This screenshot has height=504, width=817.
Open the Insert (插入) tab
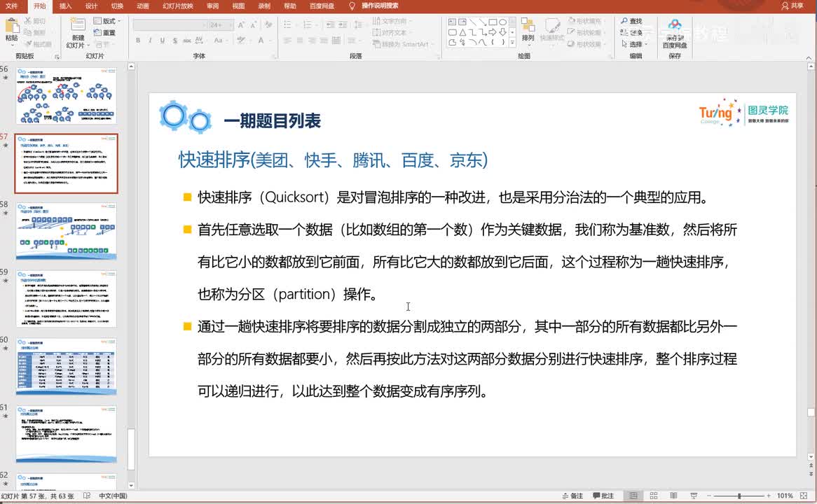click(x=65, y=6)
